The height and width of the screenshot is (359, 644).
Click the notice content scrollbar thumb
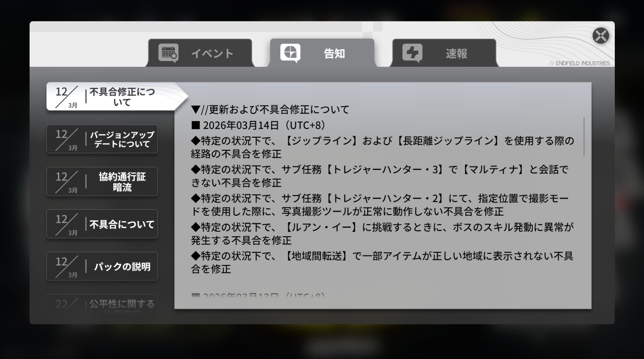(x=584, y=136)
